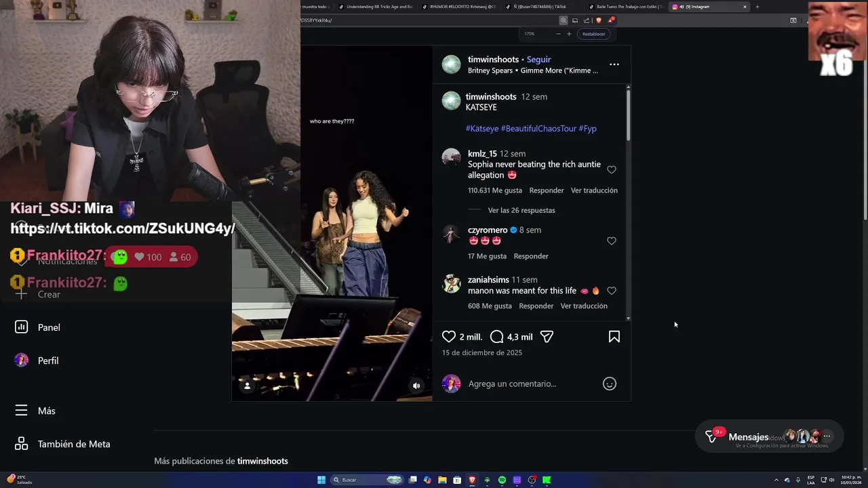Switch to the #HUMOR #ELOOYITO tab
Viewport: 868px width, 488px height.
(x=459, y=7)
